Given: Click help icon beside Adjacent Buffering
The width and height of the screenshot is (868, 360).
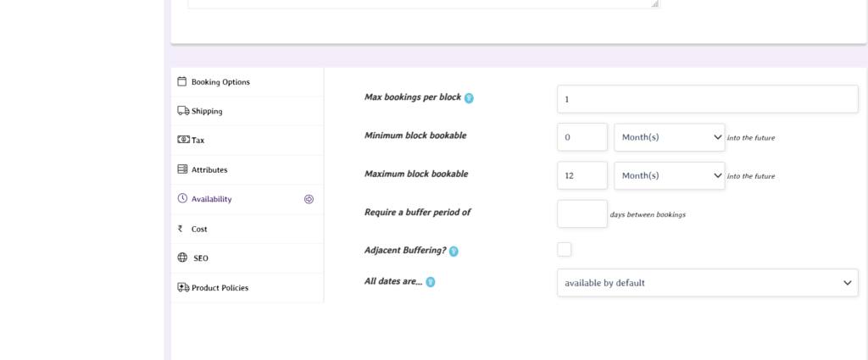Looking at the screenshot, I should (453, 251).
